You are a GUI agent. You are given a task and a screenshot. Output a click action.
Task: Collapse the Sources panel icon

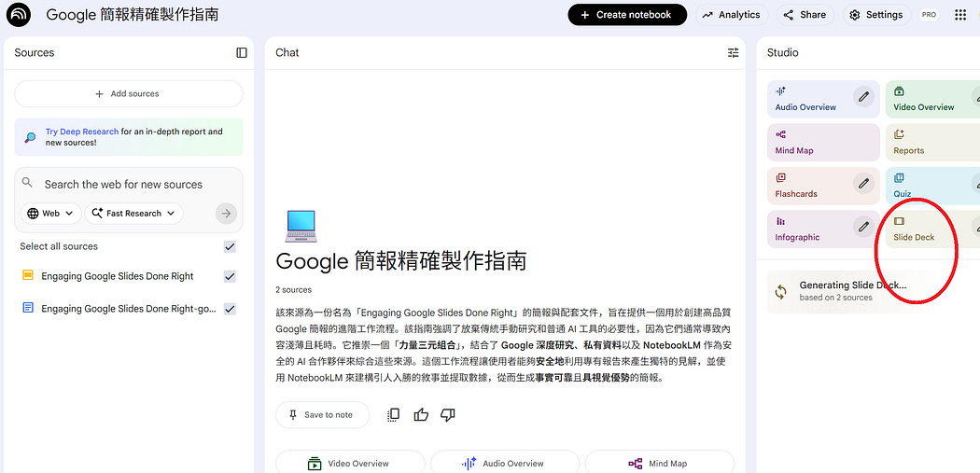242,52
